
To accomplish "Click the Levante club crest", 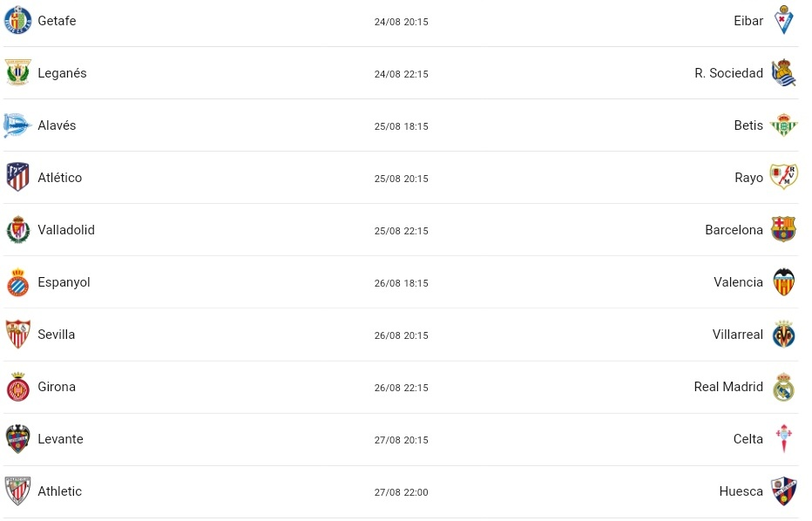I will (18, 438).
